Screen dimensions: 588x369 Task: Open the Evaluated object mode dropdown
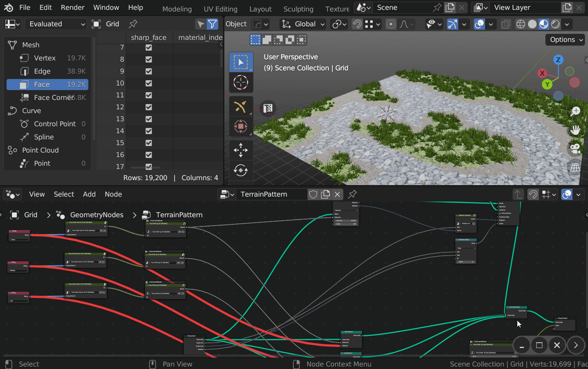coord(56,24)
